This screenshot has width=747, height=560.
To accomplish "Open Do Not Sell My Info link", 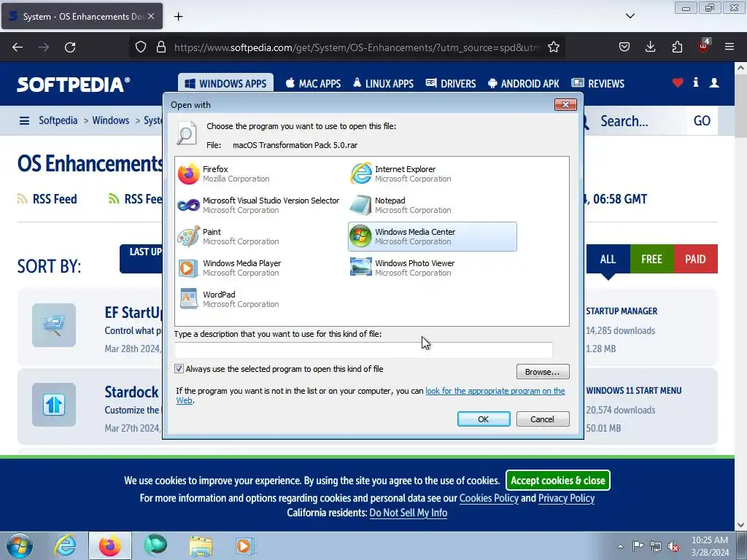I will (x=409, y=513).
